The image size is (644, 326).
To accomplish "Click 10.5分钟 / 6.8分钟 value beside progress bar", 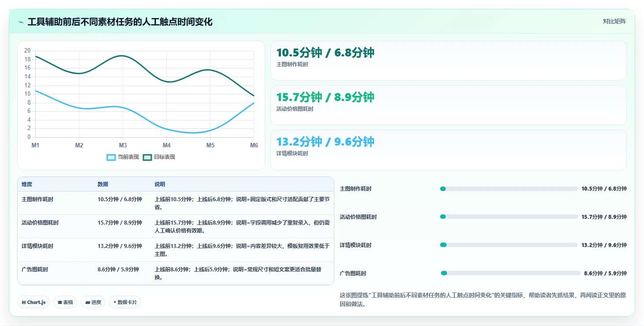I will (x=604, y=189).
